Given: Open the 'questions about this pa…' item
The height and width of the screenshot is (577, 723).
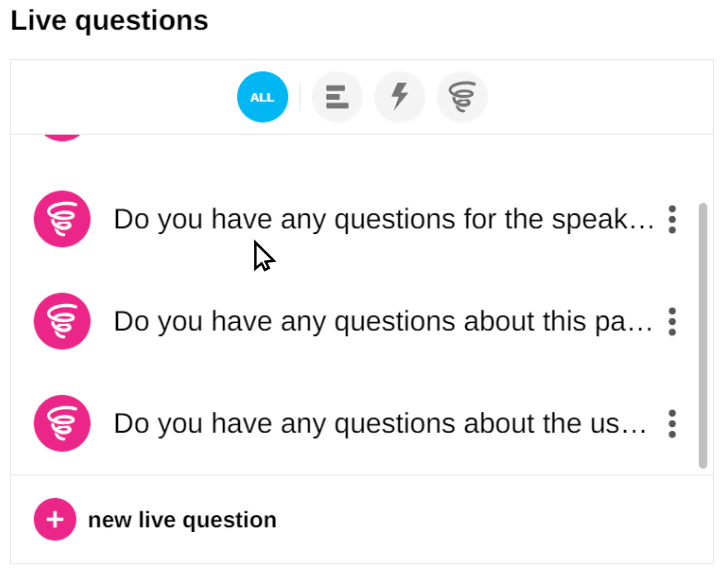Looking at the screenshot, I should (x=383, y=321).
